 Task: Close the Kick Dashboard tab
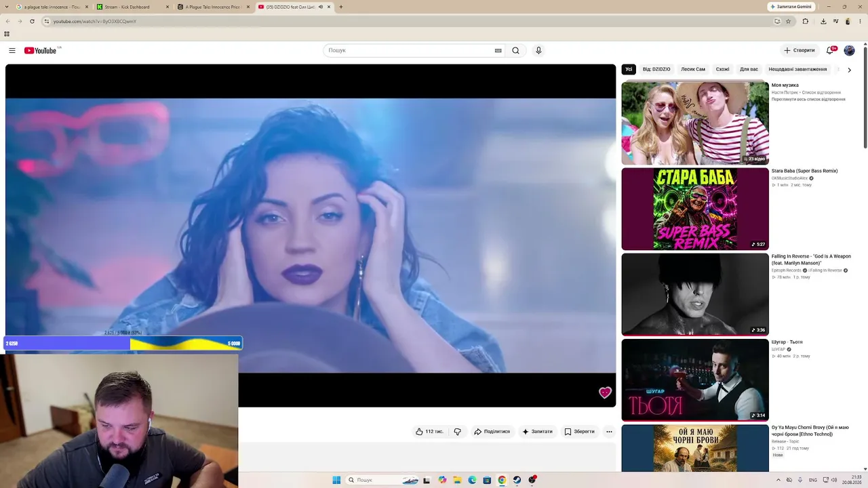click(x=167, y=7)
